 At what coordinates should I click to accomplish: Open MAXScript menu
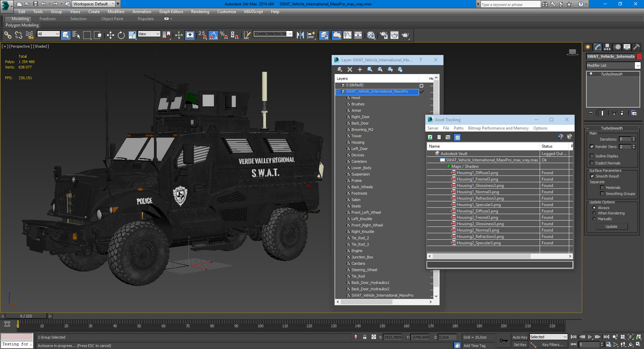(x=253, y=12)
